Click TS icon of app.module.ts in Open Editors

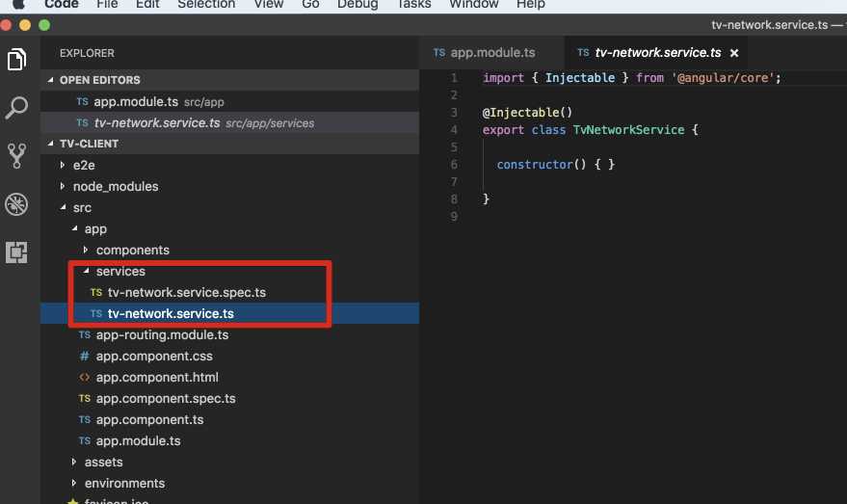click(82, 101)
